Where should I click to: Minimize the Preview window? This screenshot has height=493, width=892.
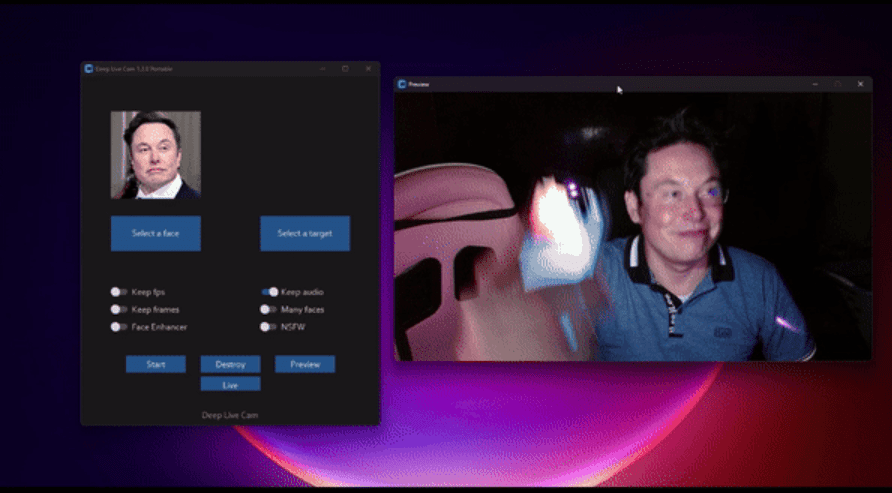click(x=814, y=84)
